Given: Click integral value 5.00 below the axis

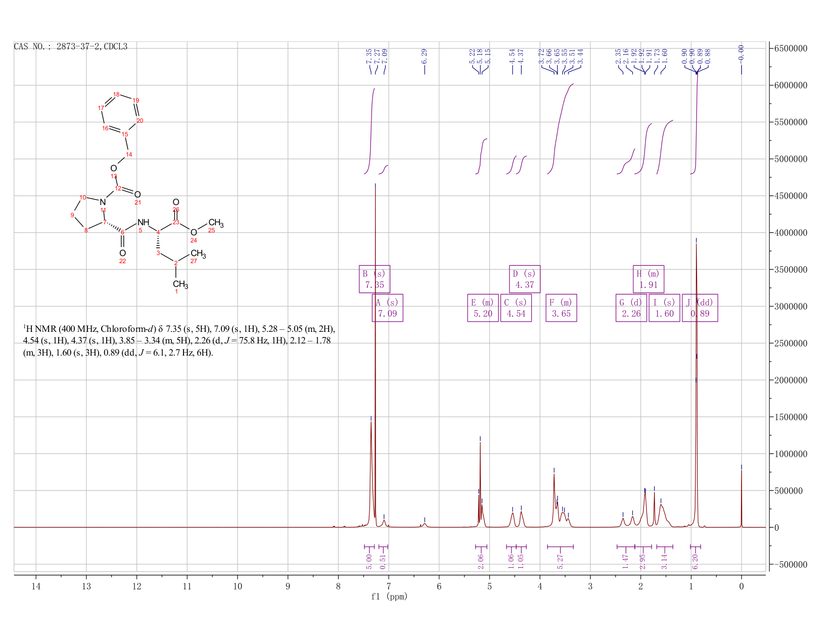Looking at the screenshot, I should [x=369, y=561].
